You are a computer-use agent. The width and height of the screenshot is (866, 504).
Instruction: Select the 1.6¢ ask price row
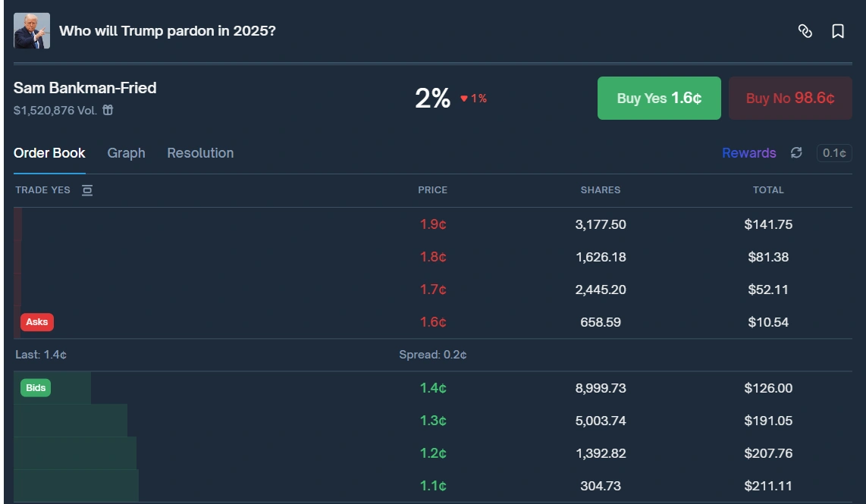[433, 322]
